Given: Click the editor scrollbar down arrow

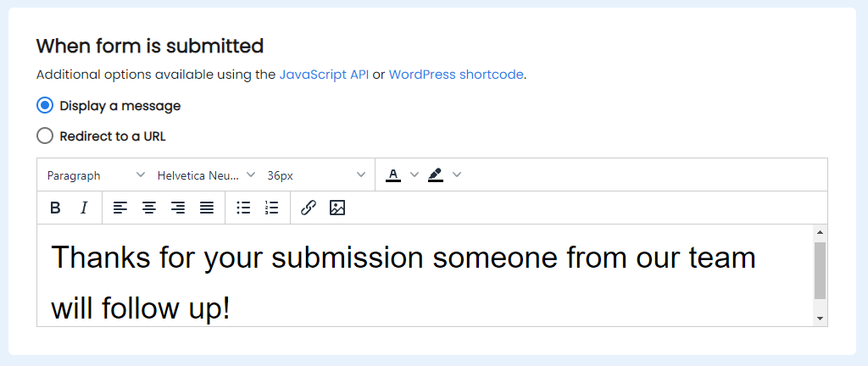Looking at the screenshot, I should 821,319.
